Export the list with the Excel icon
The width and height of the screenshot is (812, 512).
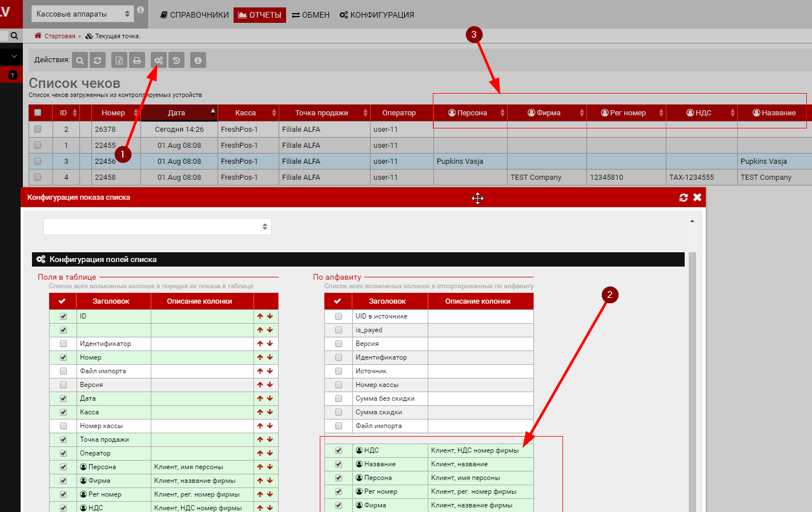(x=119, y=61)
